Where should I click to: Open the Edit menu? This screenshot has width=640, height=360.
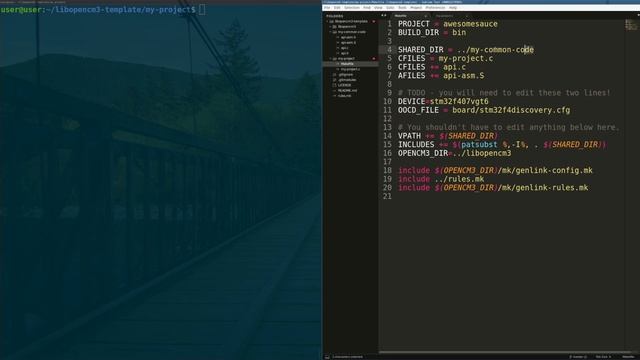[x=337, y=8]
